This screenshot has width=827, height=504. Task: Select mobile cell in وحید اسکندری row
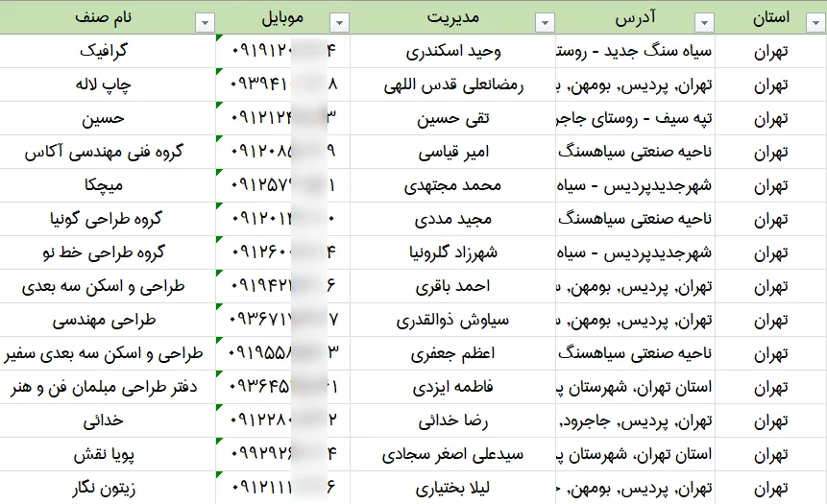coord(282,51)
